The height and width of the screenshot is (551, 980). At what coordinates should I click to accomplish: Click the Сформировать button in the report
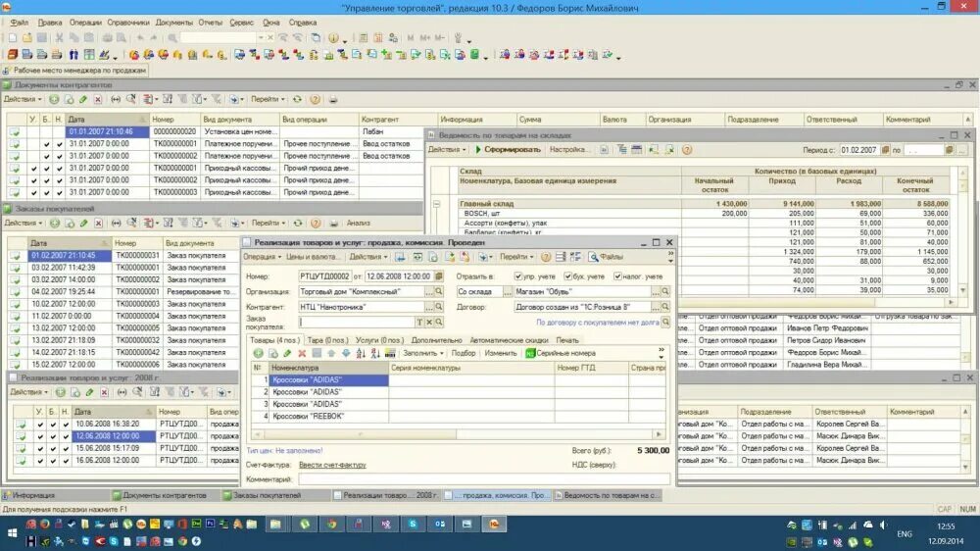coord(508,150)
